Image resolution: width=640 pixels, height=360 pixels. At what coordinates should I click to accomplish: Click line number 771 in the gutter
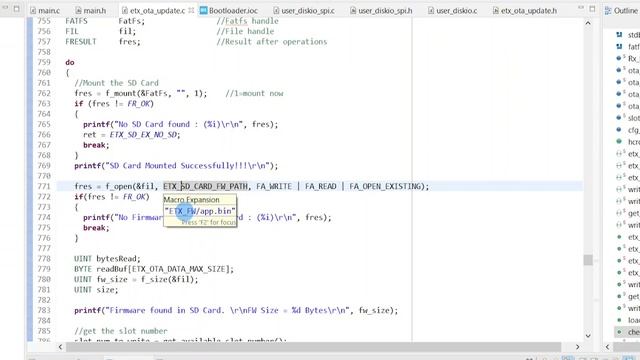pyautogui.click(x=44, y=187)
